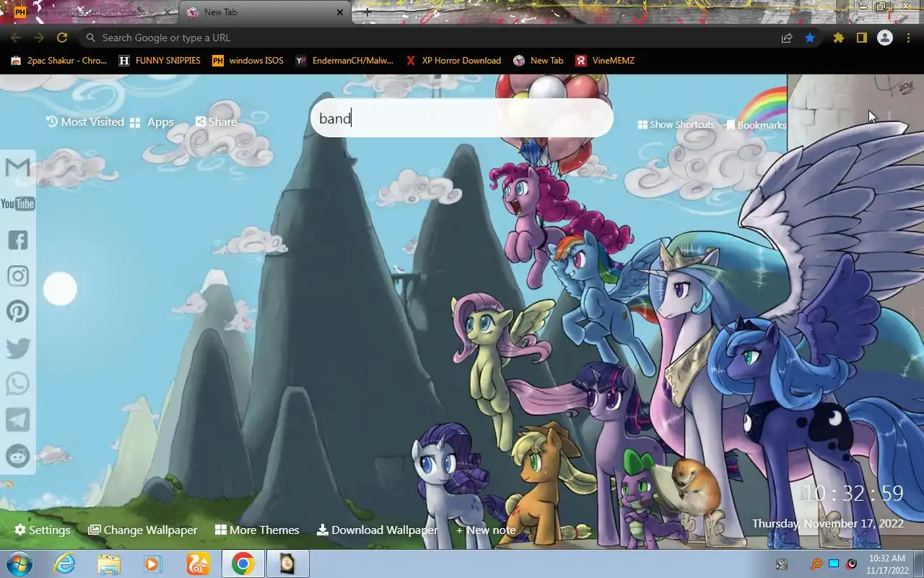Open the taskbar app next to Chrome
This screenshot has width=924, height=578.
pos(287,564)
